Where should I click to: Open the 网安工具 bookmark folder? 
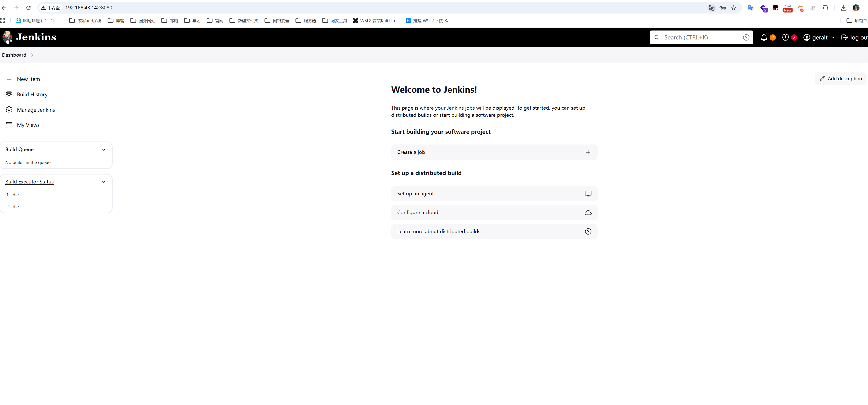335,21
